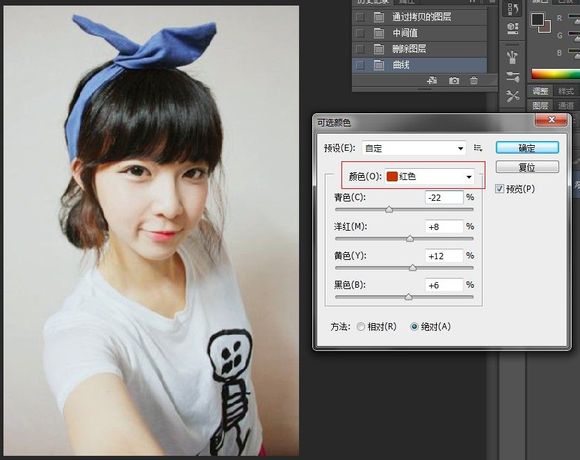Switch to the 样式 styles tab
580x460 pixels.
[566, 91]
